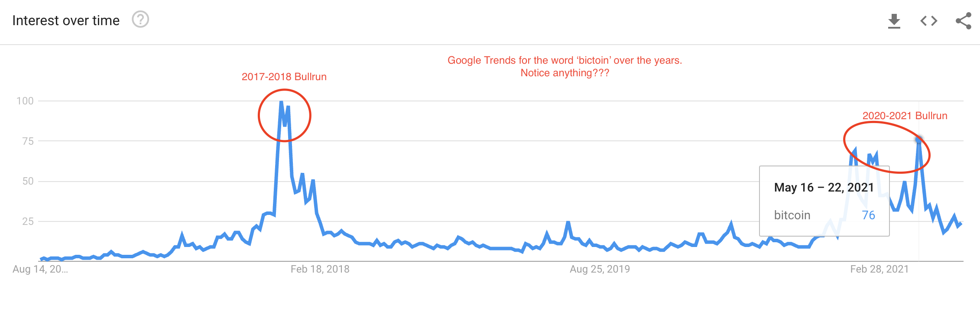The height and width of the screenshot is (312, 980).
Task: Click the blue value 76 in the tooltip
Action: point(868,215)
